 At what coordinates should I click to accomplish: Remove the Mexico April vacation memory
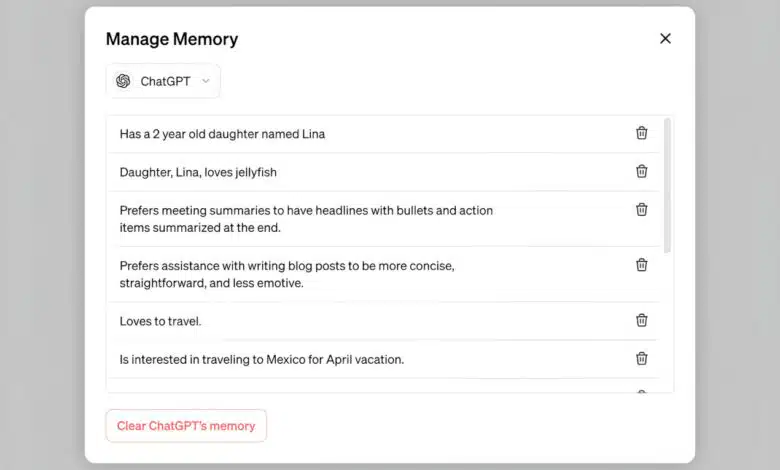pos(642,359)
